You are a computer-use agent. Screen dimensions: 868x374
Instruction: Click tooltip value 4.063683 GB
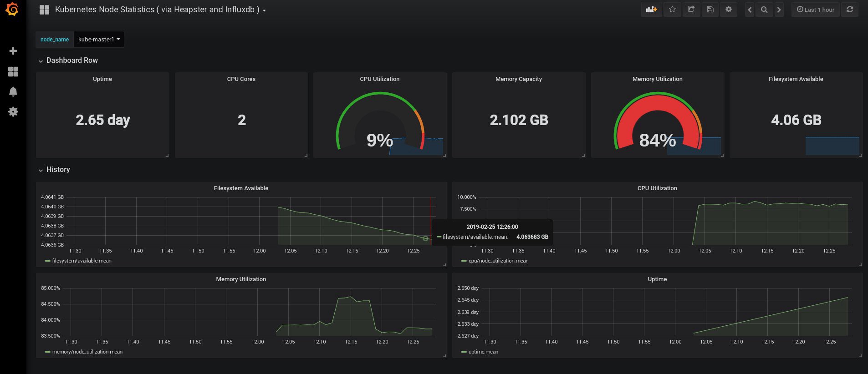pos(532,237)
